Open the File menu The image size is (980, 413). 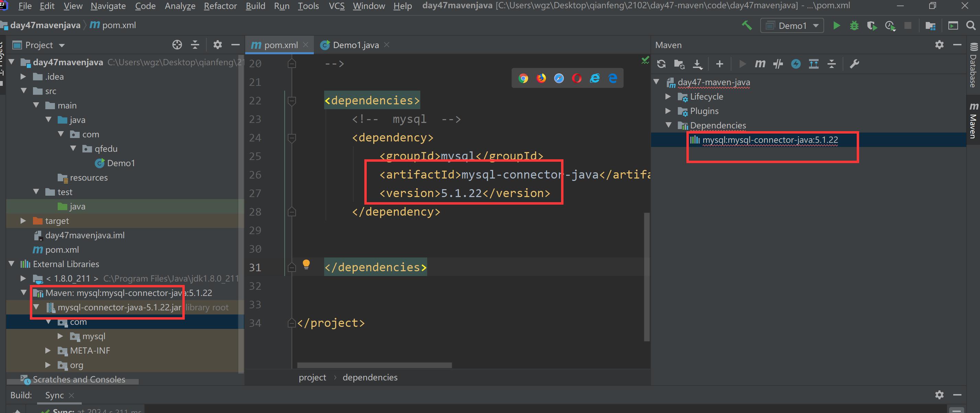25,6
